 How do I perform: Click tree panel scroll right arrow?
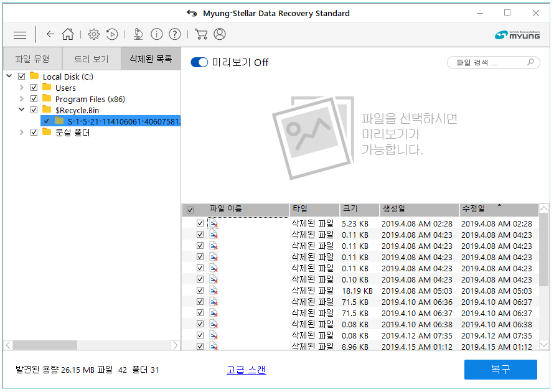click(176, 345)
